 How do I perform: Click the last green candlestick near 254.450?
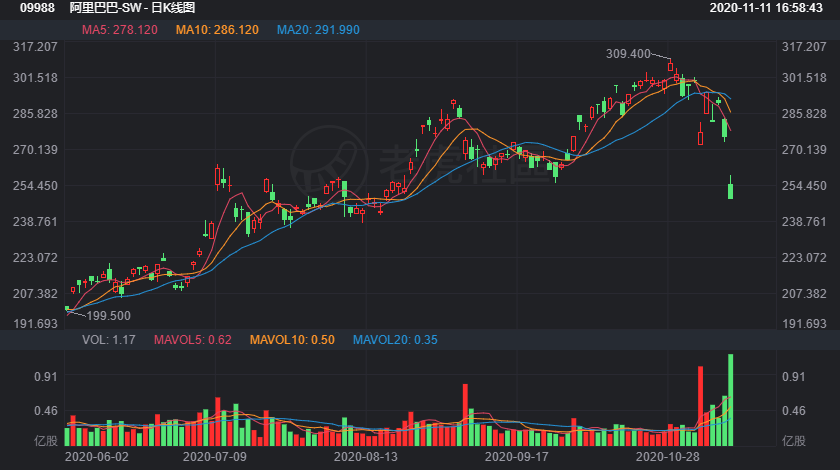point(730,191)
